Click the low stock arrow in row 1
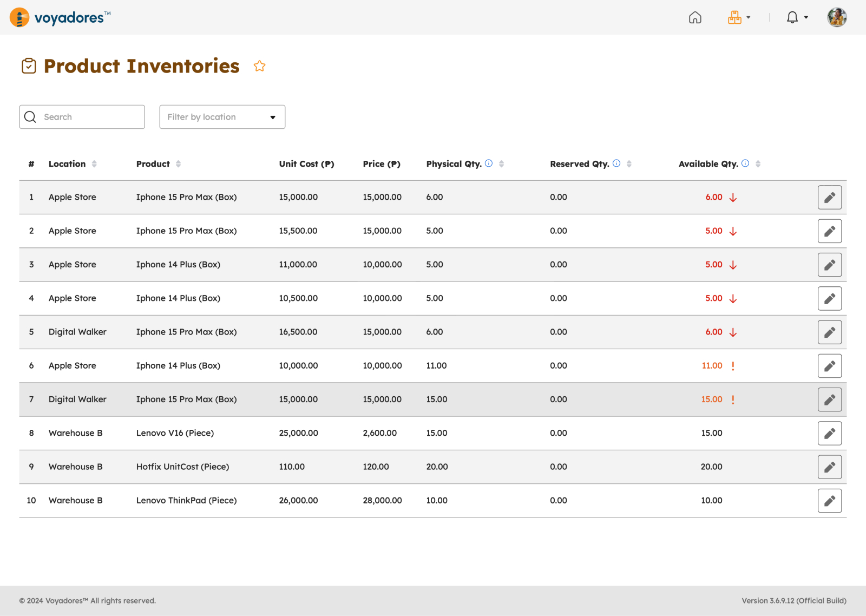The image size is (866, 616). pyautogui.click(x=733, y=198)
